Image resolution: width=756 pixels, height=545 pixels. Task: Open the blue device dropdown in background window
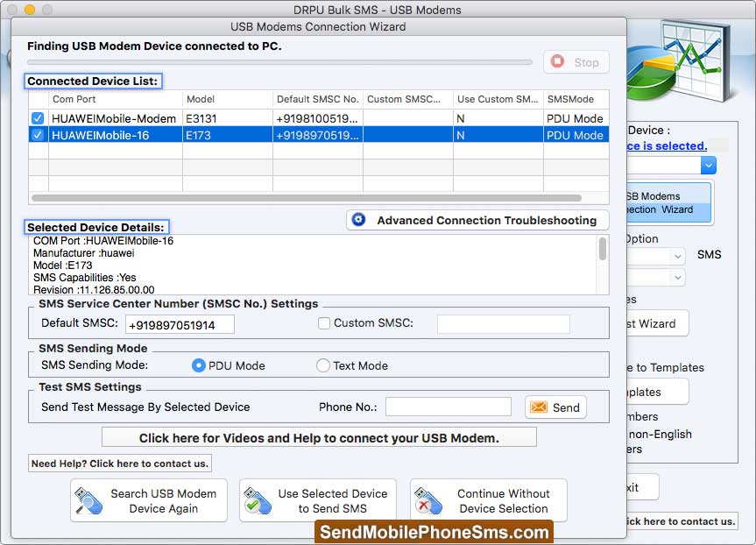click(x=709, y=166)
